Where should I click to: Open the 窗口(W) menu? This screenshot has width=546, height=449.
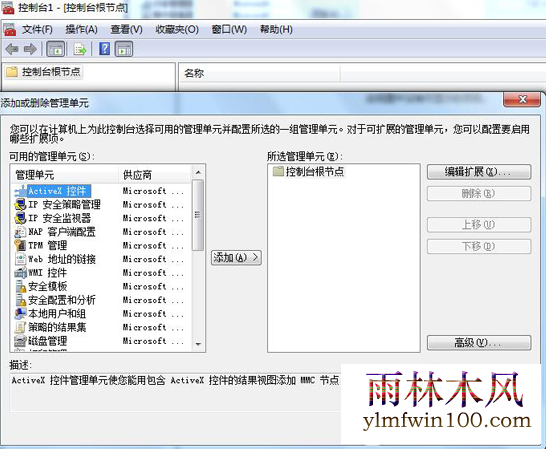click(229, 30)
